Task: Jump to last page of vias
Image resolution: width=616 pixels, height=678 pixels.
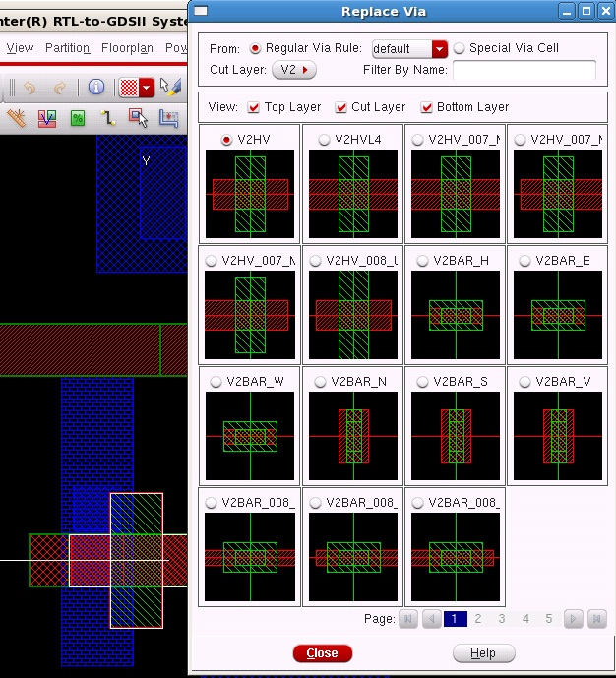Action: coord(596,619)
